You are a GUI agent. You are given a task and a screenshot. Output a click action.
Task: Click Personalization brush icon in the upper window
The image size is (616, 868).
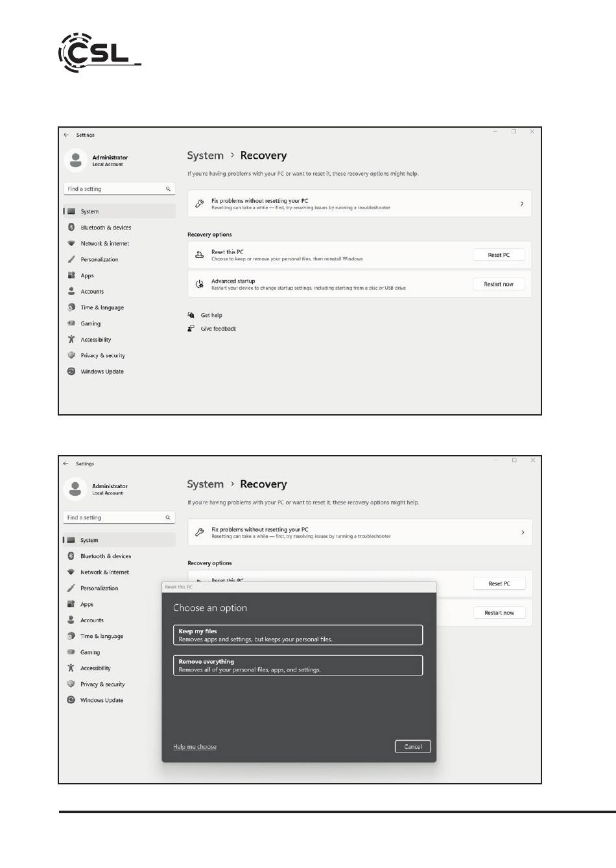(71, 259)
